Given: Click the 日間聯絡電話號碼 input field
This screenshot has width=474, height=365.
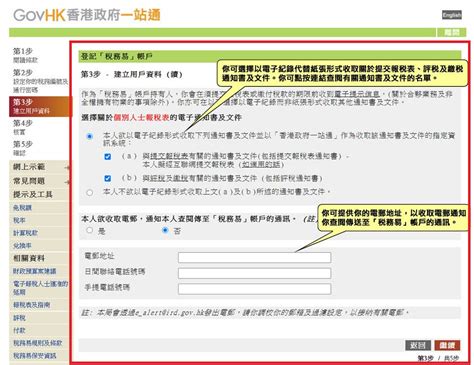Looking at the screenshot, I should 255,273.
